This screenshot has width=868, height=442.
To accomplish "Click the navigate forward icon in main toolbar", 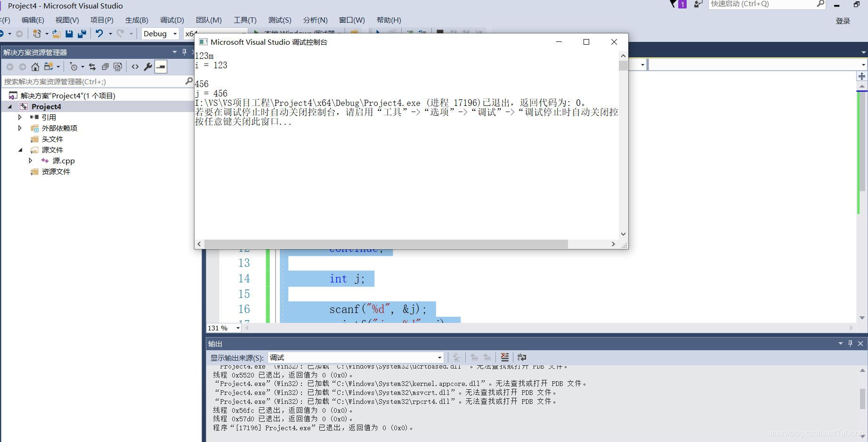I will pos(19,33).
